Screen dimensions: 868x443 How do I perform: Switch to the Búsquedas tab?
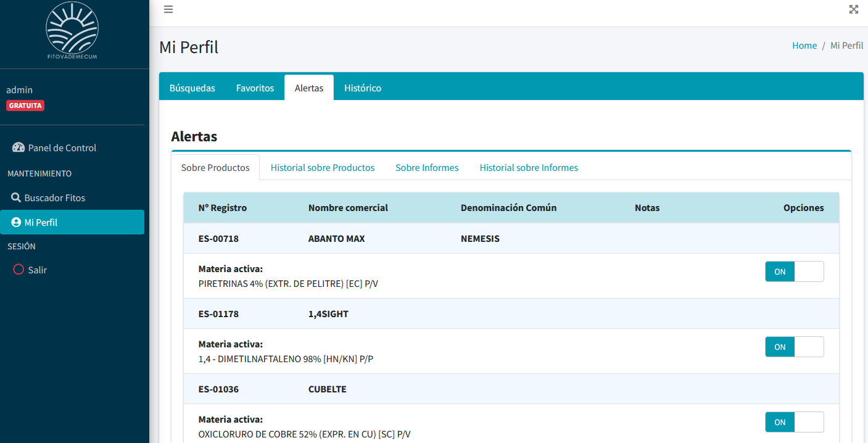192,88
